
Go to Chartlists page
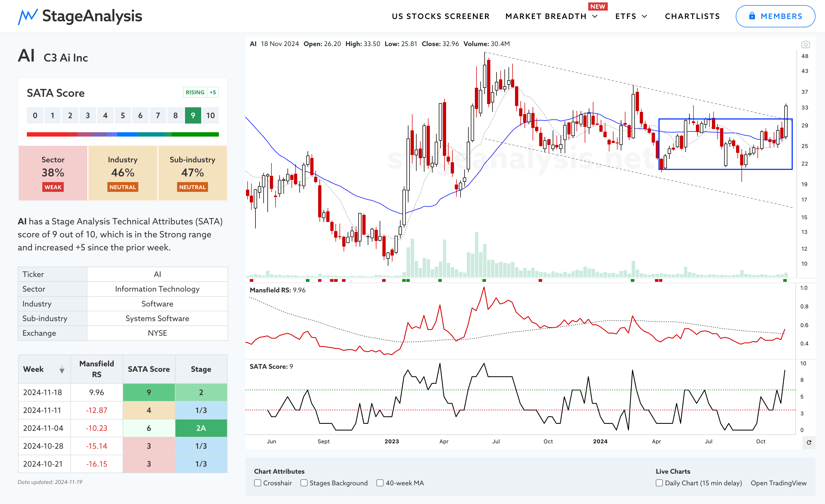(x=692, y=16)
